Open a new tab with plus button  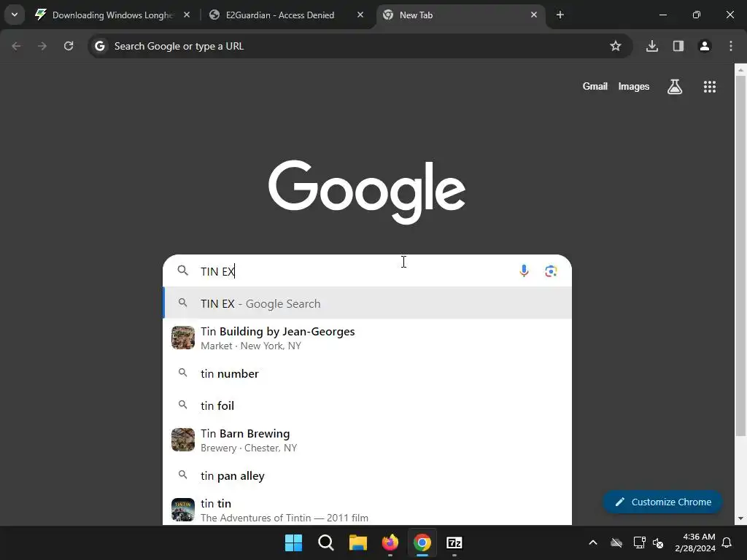click(x=560, y=15)
